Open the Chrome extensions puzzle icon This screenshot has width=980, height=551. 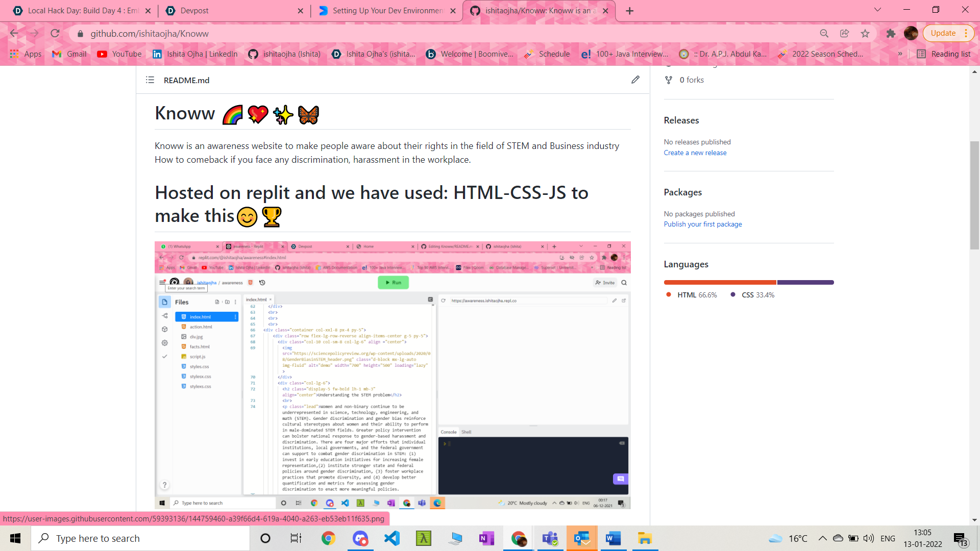point(891,34)
